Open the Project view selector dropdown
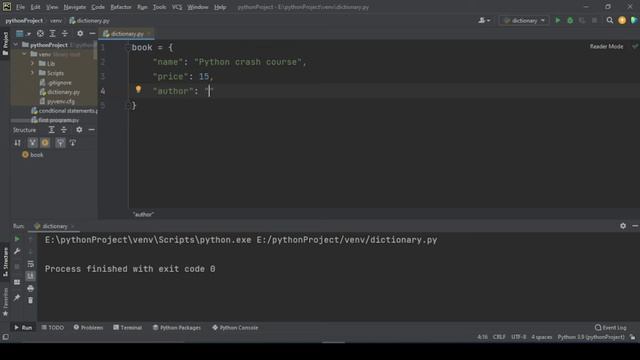640x360 pixels. pos(23,33)
